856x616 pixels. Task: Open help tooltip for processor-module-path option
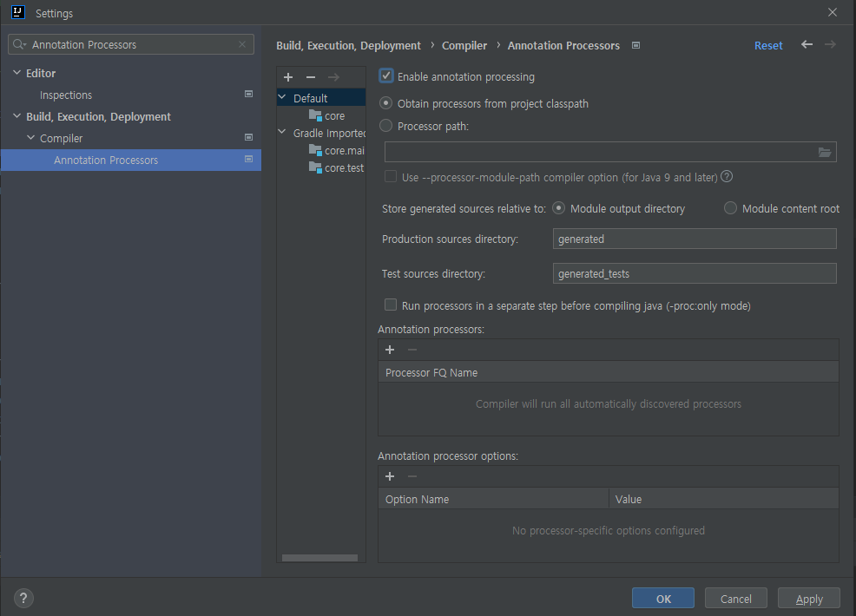pyautogui.click(x=727, y=176)
